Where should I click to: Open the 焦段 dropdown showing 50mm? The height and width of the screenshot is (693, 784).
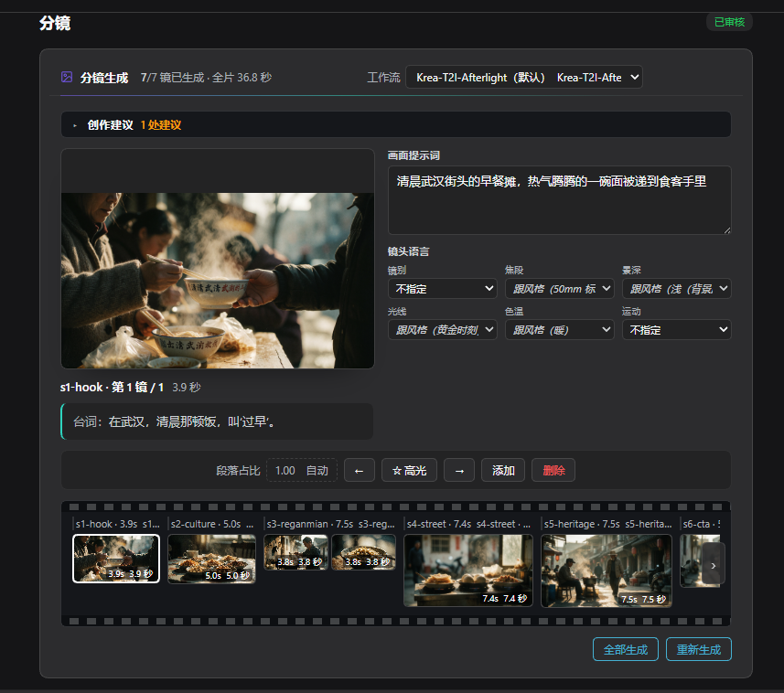pos(560,288)
